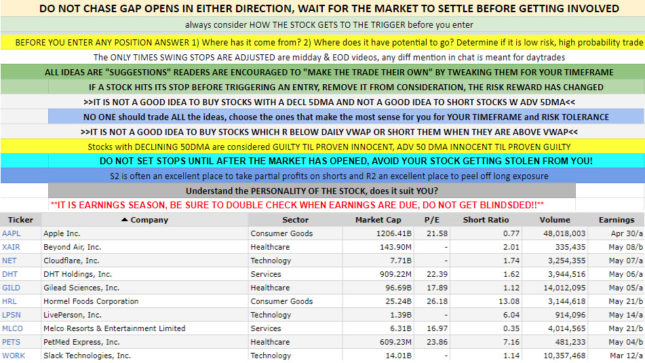Open the HRL ticker link
This screenshot has height=363, width=645.
pyautogui.click(x=9, y=301)
